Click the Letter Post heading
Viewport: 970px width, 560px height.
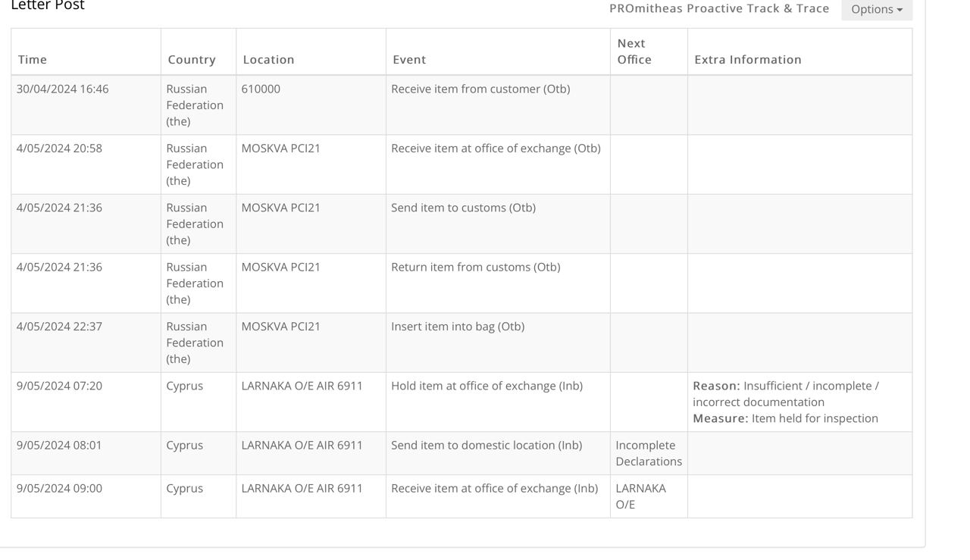click(x=48, y=5)
